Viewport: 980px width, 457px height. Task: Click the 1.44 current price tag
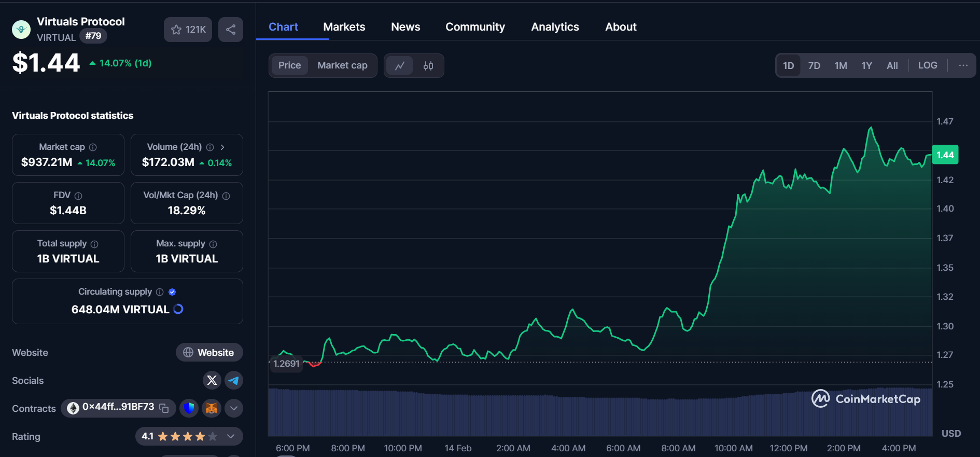[945, 155]
